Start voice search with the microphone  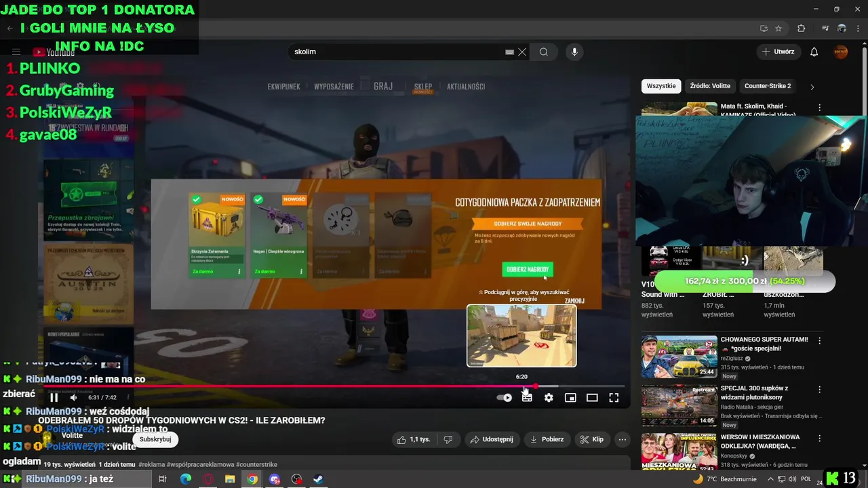(x=574, y=52)
